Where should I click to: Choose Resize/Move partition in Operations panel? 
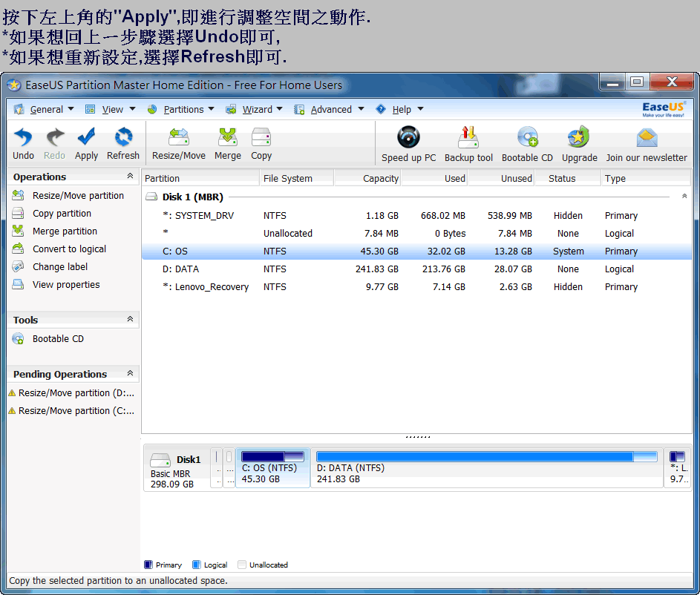click(x=78, y=195)
